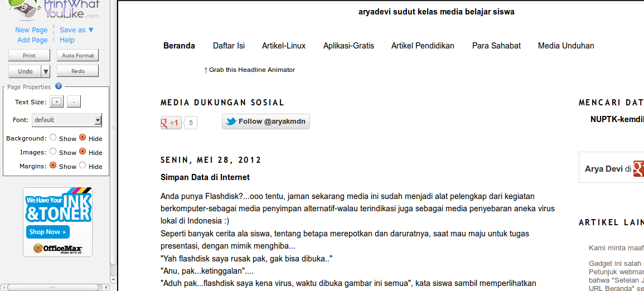Click the Google +1 button
The height and width of the screenshot is (291, 644).
[171, 122]
